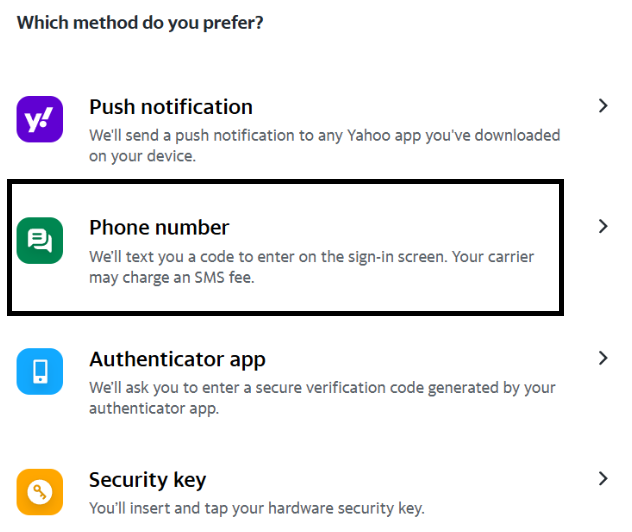Click the 'Which method do you prefer?' heading

point(140,21)
